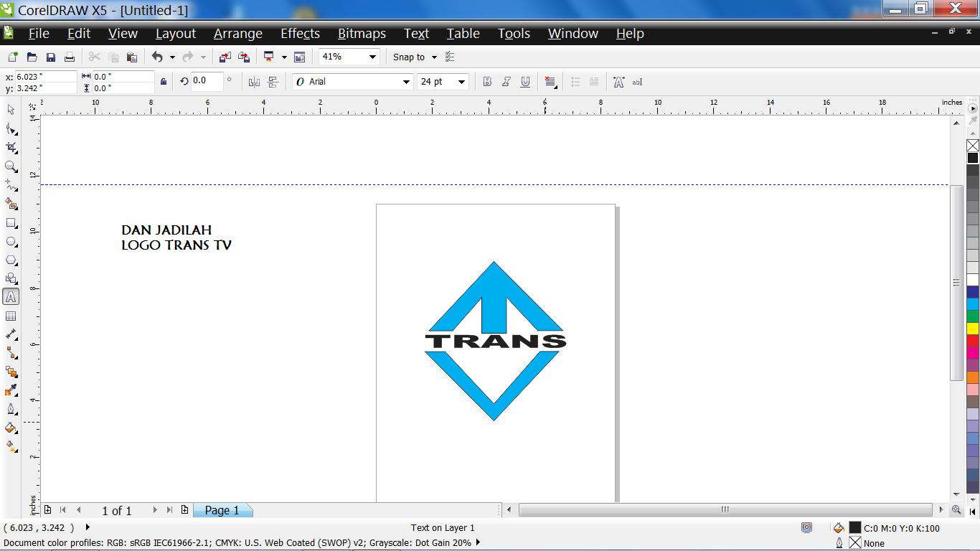Toggle bold text formatting
The height and width of the screenshot is (551, 980).
[x=486, y=81]
